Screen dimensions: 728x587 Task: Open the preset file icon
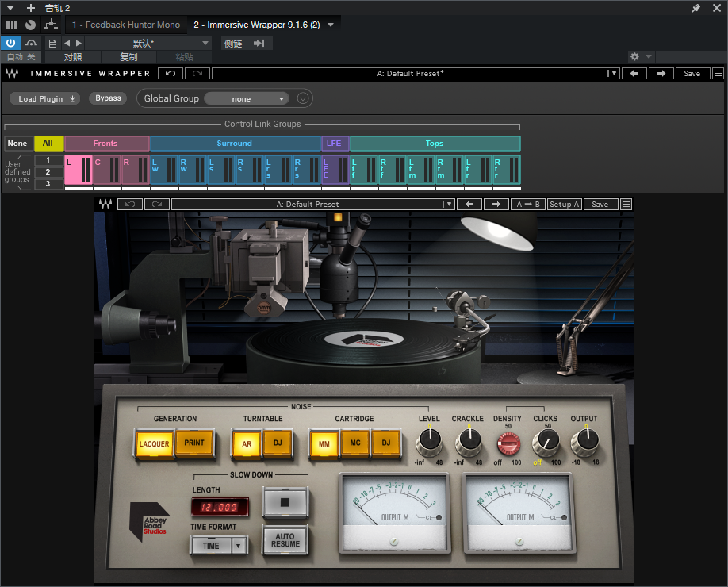pos(53,43)
